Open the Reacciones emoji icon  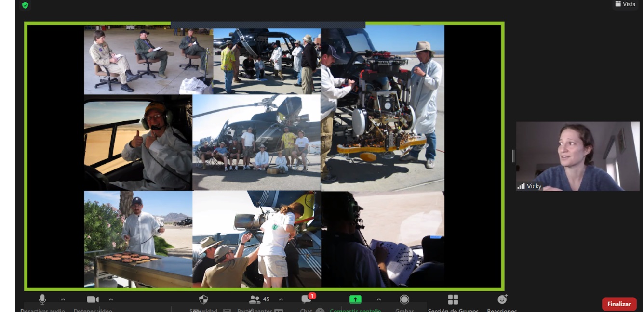pos(502,299)
